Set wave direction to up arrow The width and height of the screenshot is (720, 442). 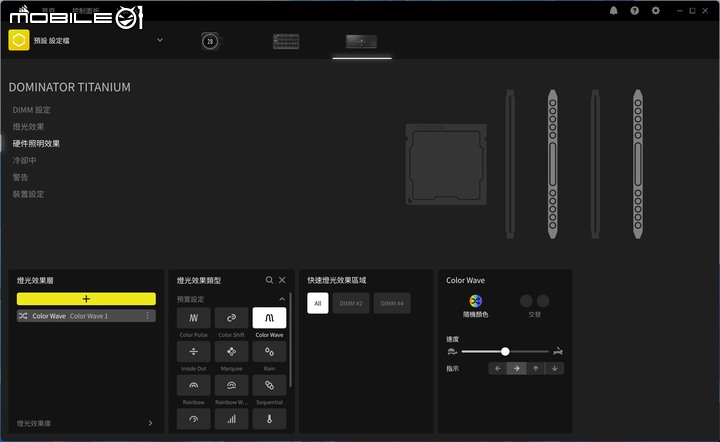(x=535, y=368)
